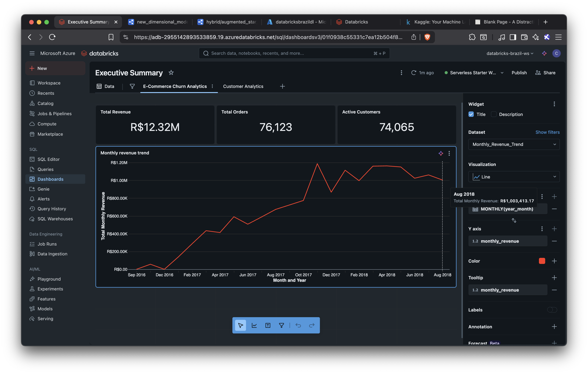Click the red Color swatch
This screenshot has height=374, width=588.
[542, 261]
